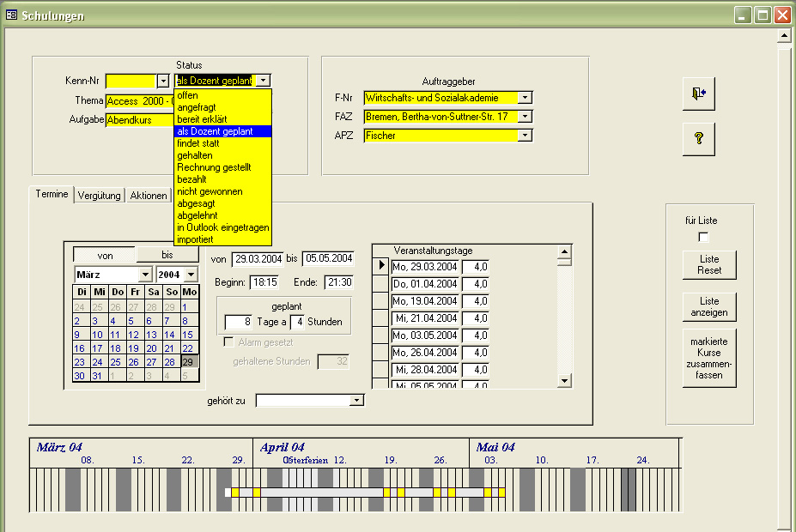Click the exit door icon button

pyautogui.click(x=698, y=94)
